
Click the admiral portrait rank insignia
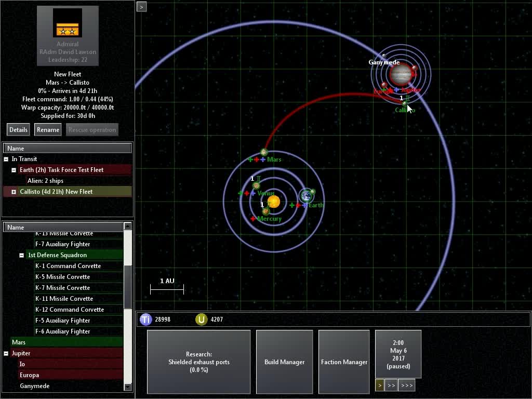tap(67, 21)
